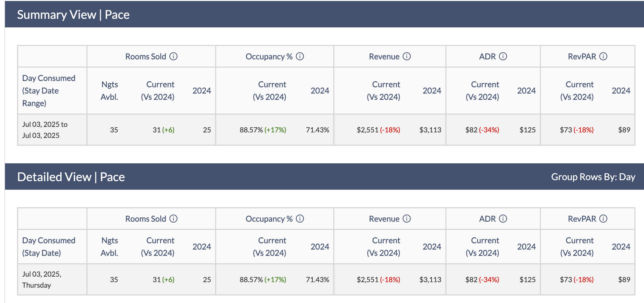Click the ADR info icon in Summary table

pos(503,56)
